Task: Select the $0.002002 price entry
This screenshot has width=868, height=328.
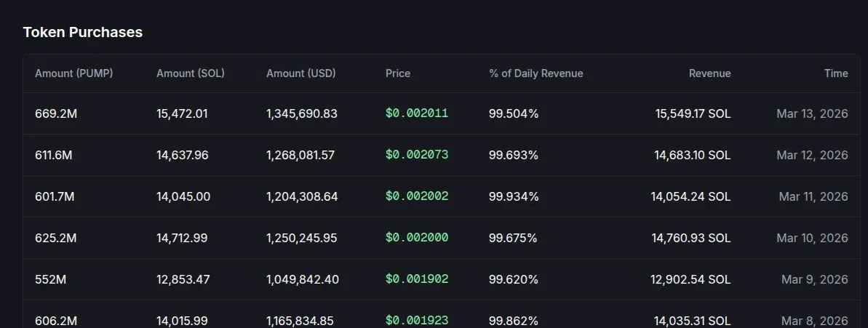Action: (417, 196)
